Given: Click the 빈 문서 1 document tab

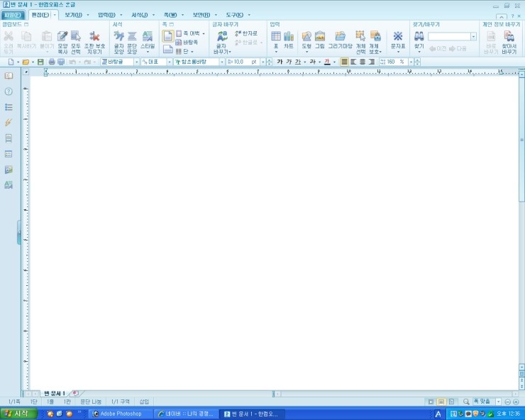Looking at the screenshot, I should point(54,393).
